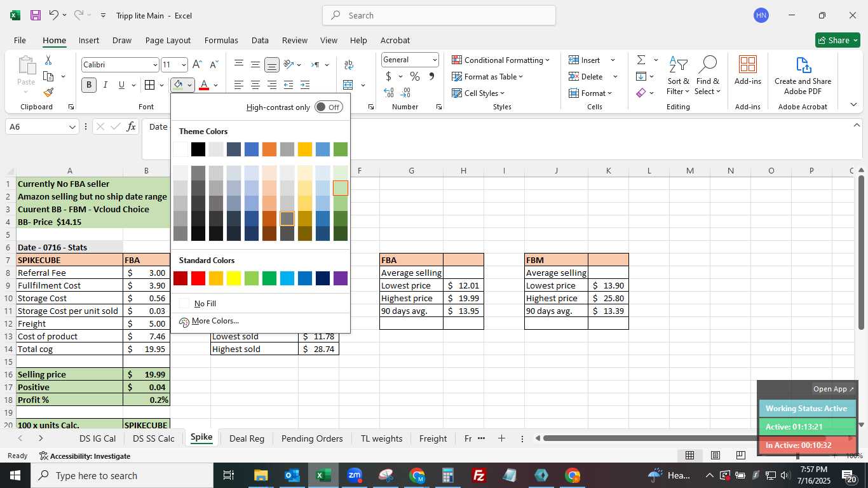Apply Percent Style number format
This screenshot has width=868, height=488.
point(415,77)
